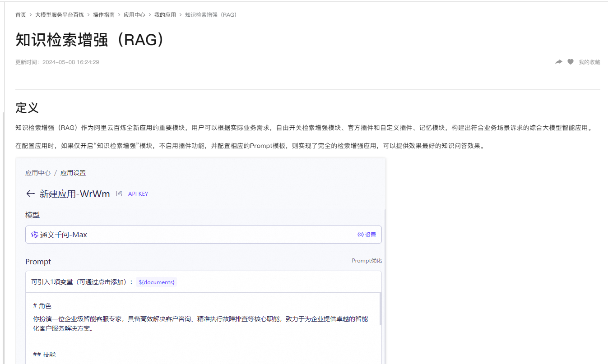This screenshot has height=364, width=608.
Task: Click 应用设置 in the embedded breadcrumb
Action: pyautogui.click(x=73, y=173)
